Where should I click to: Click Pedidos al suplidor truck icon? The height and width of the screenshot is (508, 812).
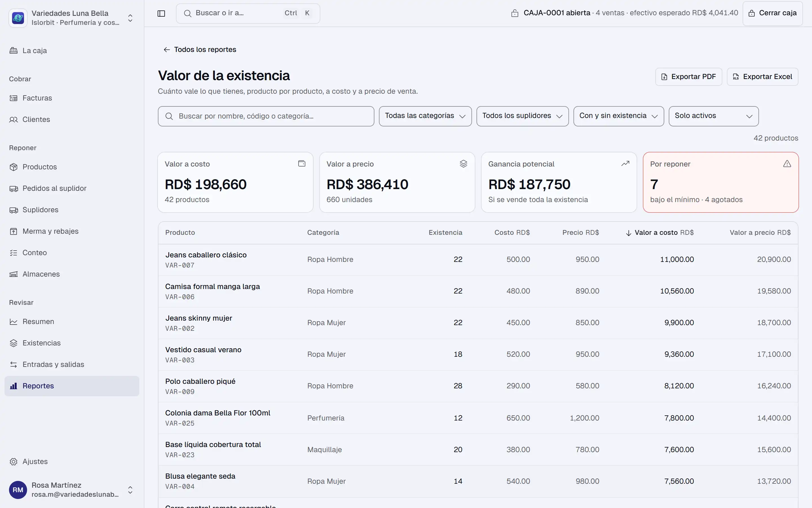[x=14, y=189]
